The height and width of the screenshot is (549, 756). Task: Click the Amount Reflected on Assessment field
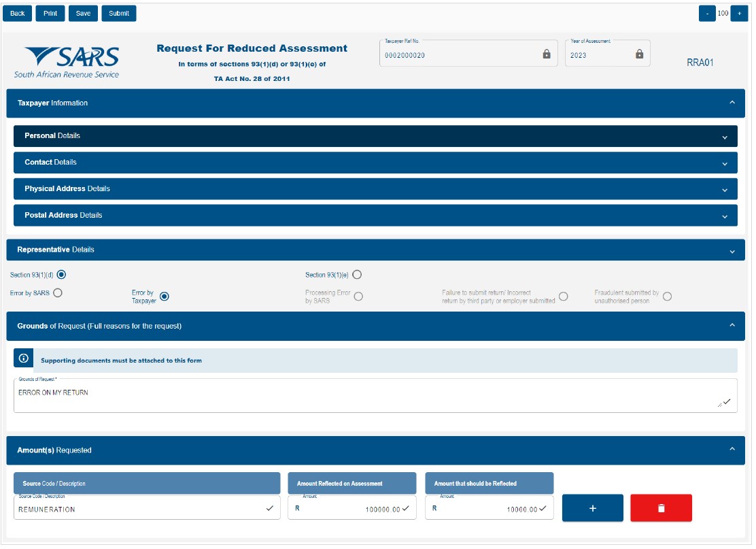[x=352, y=508]
